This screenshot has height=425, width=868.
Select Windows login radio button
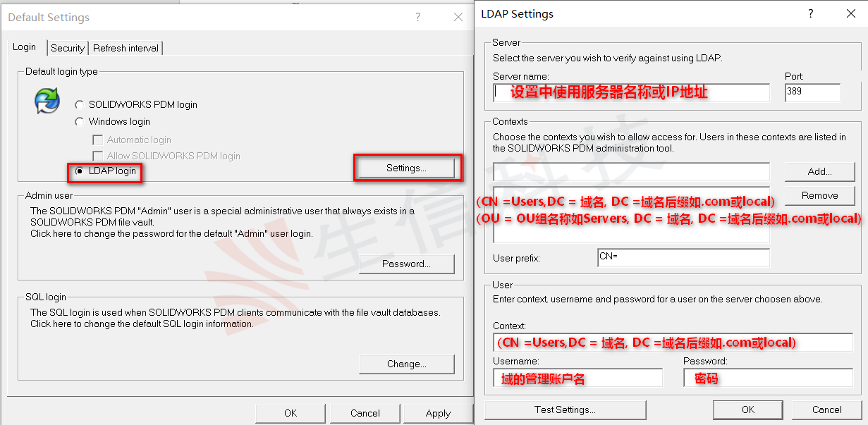(x=80, y=121)
